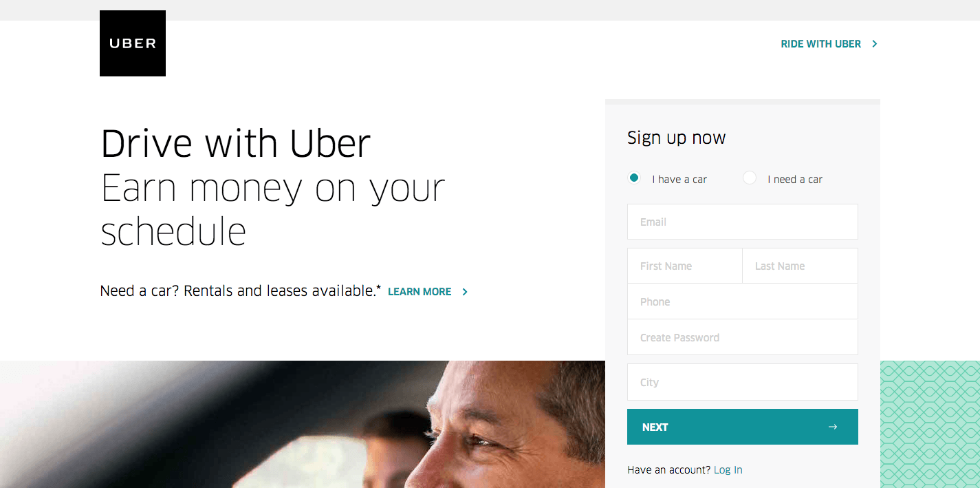Select the 'I need a car' radio button
Image resolution: width=980 pixels, height=488 pixels.
pyautogui.click(x=750, y=178)
